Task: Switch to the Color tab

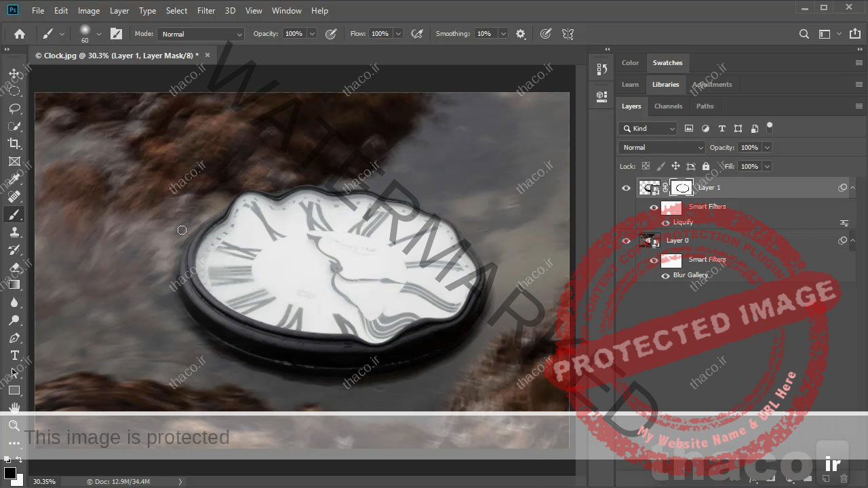Action: (x=630, y=62)
